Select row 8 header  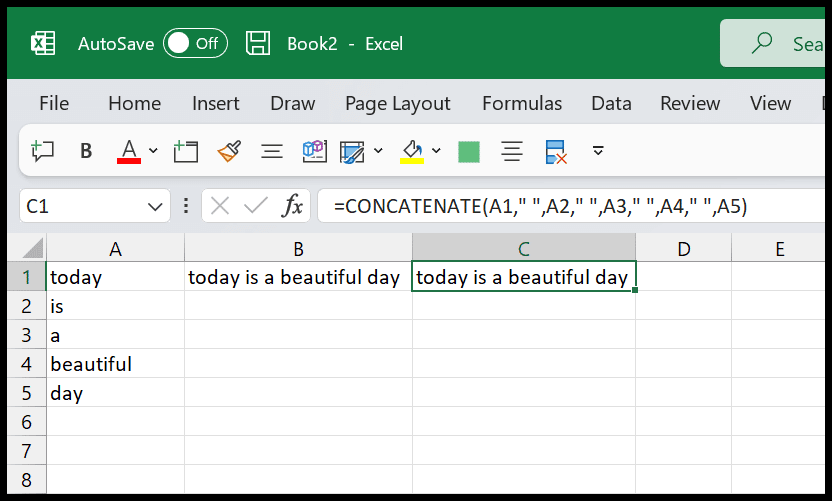click(x=27, y=480)
